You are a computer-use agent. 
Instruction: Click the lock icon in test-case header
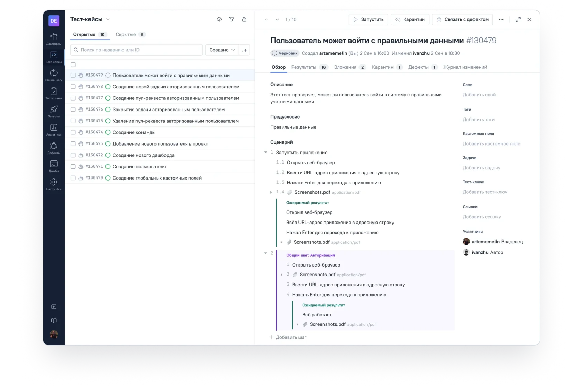244,19
